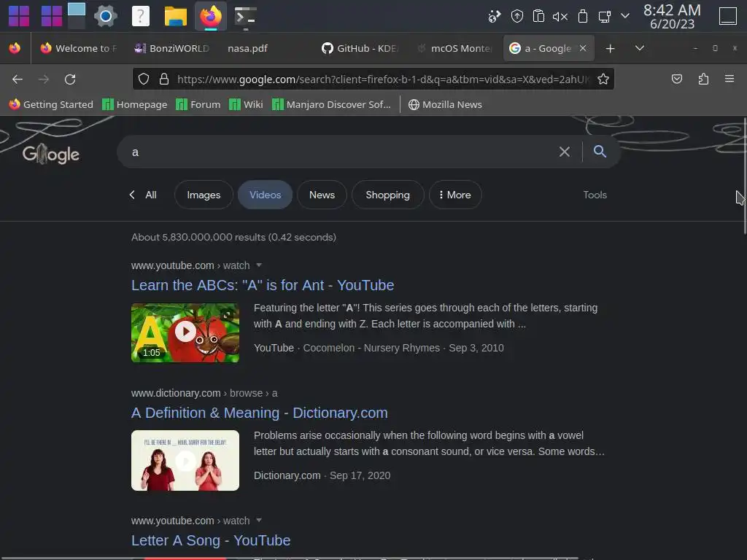
Task: Open Learn the ABCs "A" is for Ant result
Action: coord(263,285)
